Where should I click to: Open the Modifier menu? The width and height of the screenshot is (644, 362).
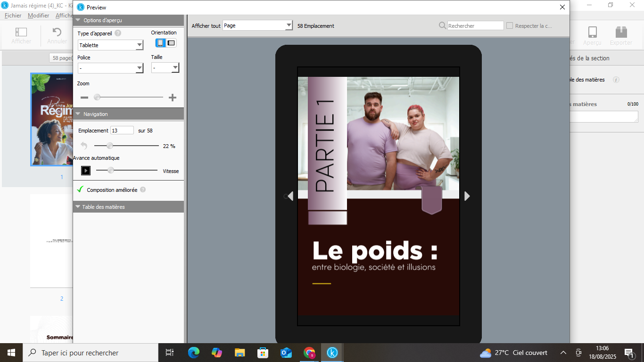click(38, 16)
